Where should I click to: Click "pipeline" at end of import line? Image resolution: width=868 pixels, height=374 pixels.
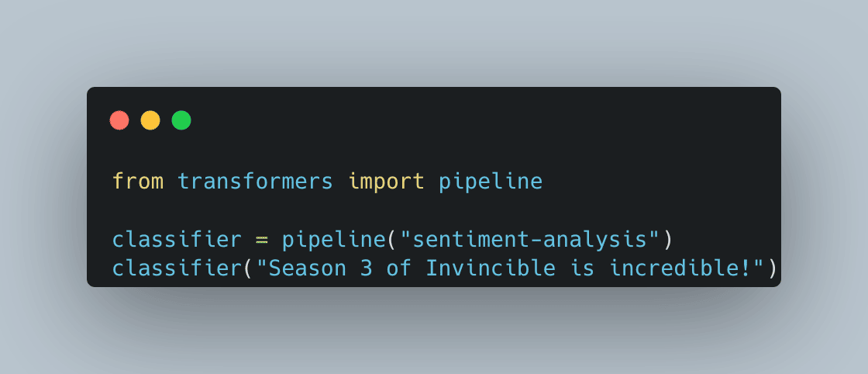(490, 182)
